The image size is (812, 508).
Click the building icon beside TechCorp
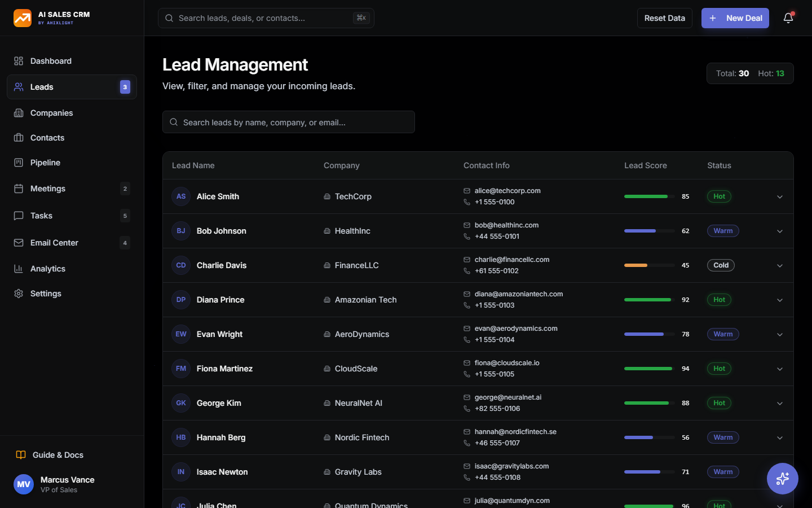click(x=327, y=196)
